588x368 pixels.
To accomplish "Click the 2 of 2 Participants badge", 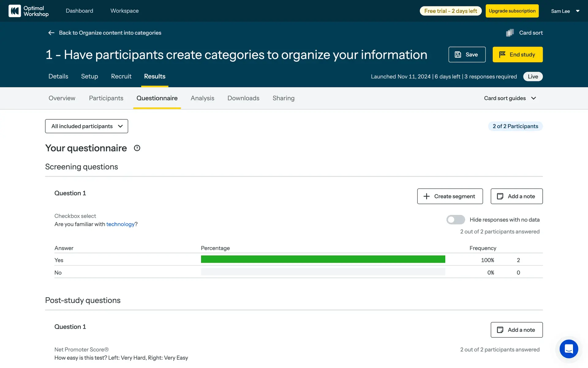I will [515, 126].
